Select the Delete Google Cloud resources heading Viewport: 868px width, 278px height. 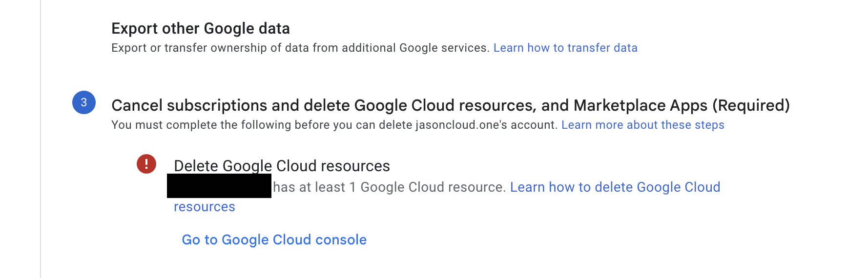[x=282, y=166]
